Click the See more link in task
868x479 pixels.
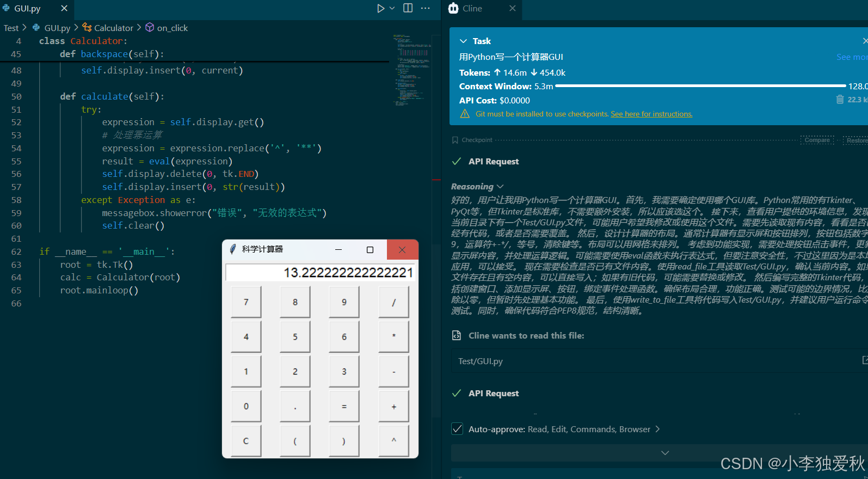tap(852, 57)
